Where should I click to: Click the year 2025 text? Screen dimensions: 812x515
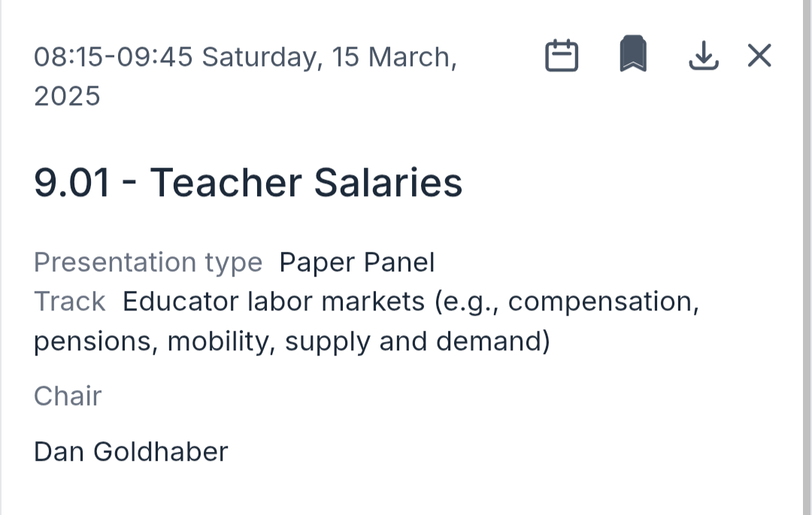click(67, 96)
